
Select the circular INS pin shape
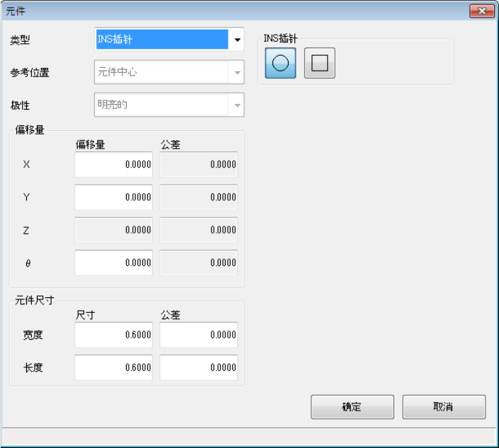coord(280,63)
